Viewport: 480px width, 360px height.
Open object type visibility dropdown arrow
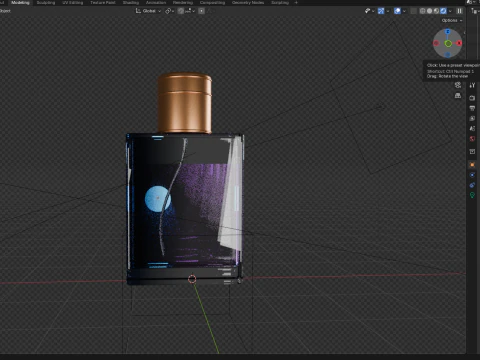click(373, 11)
